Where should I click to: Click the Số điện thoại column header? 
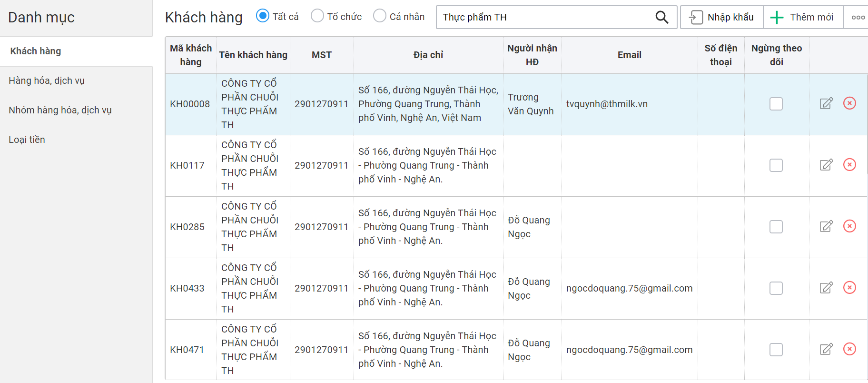pos(721,55)
